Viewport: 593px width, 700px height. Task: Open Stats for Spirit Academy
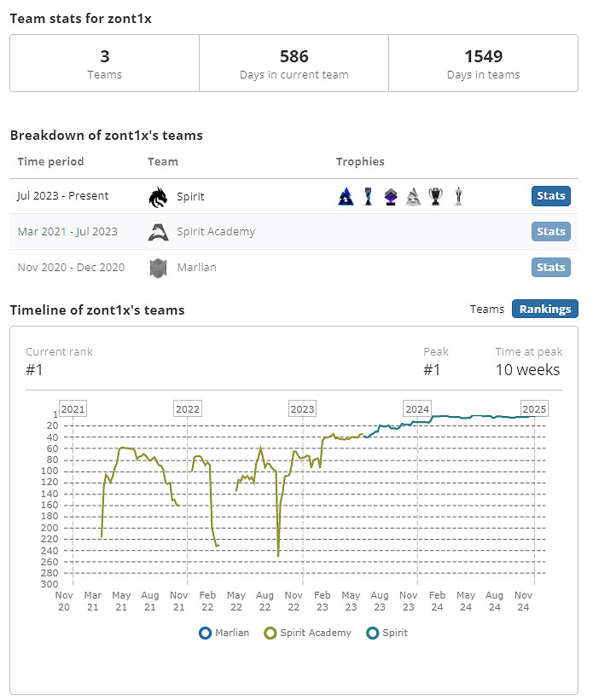[x=551, y=232]
